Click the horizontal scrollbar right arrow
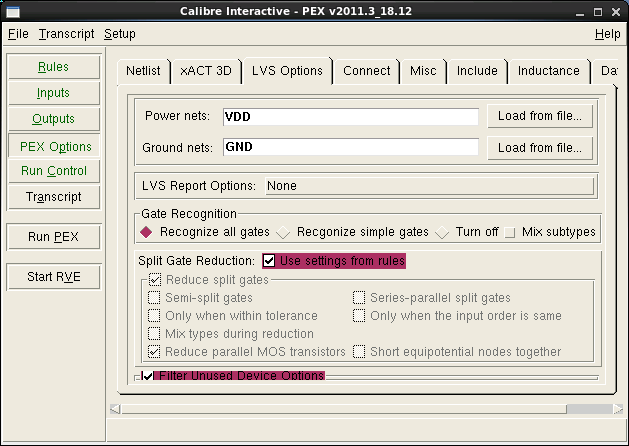 [x=618, y=409]
